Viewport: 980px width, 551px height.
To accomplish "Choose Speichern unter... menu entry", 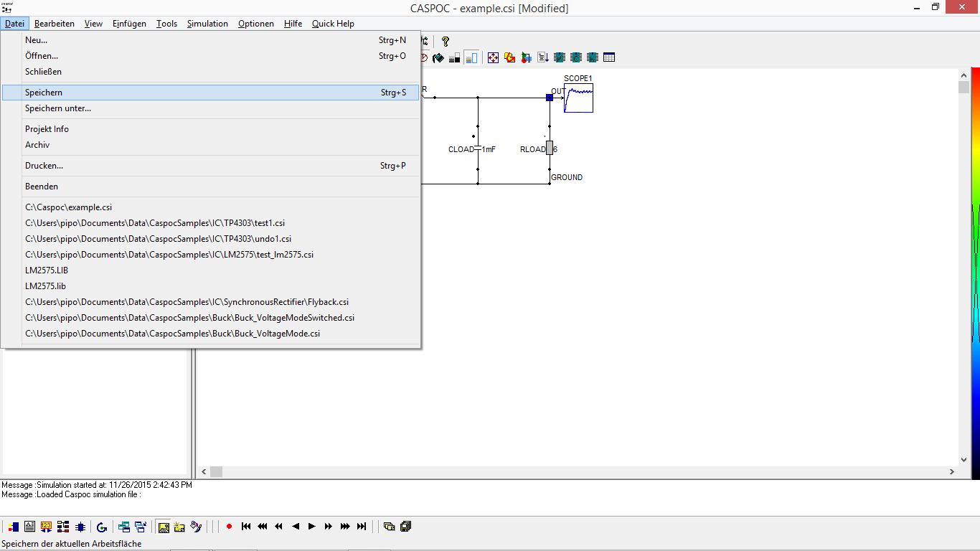I will 211,108.
